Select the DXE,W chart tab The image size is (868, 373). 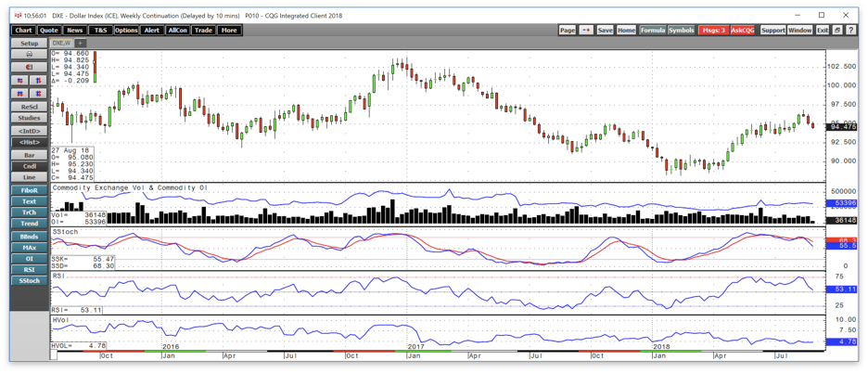61,44
